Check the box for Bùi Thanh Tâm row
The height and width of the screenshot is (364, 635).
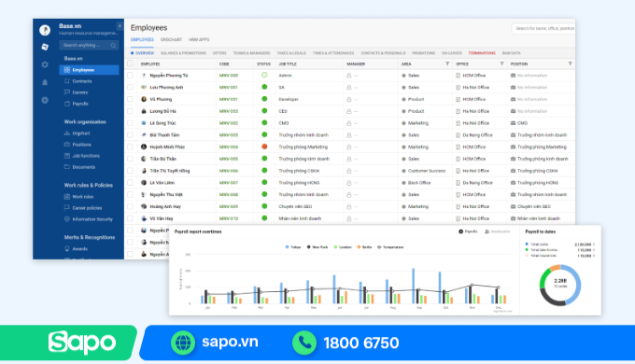pyautogui.click(x=130, y=134)
